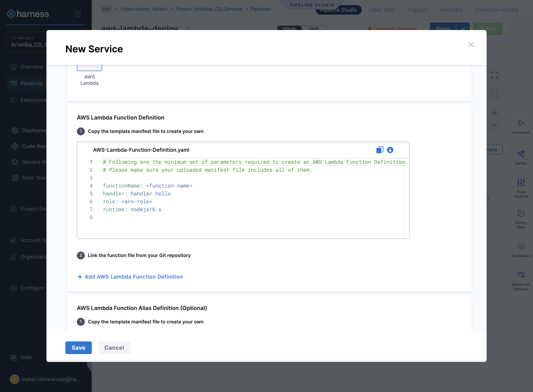Viewport: 533px width, 392px height.
Task: Click Add AWS Lambda Function Definition
Action: 130,277
